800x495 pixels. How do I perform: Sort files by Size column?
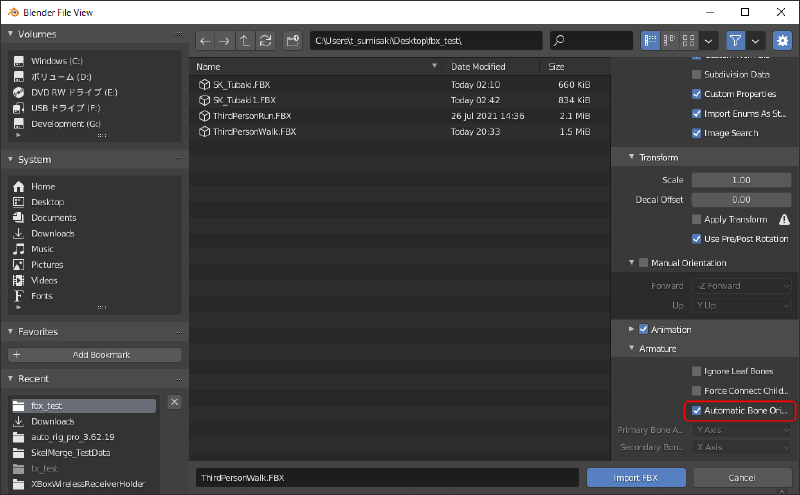556,67
